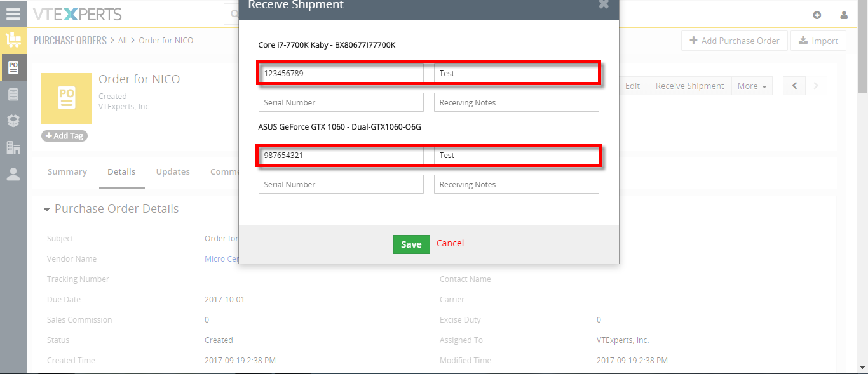Click the Add Tag button
This screenshot has width=868, height=374.
(64, 136)
